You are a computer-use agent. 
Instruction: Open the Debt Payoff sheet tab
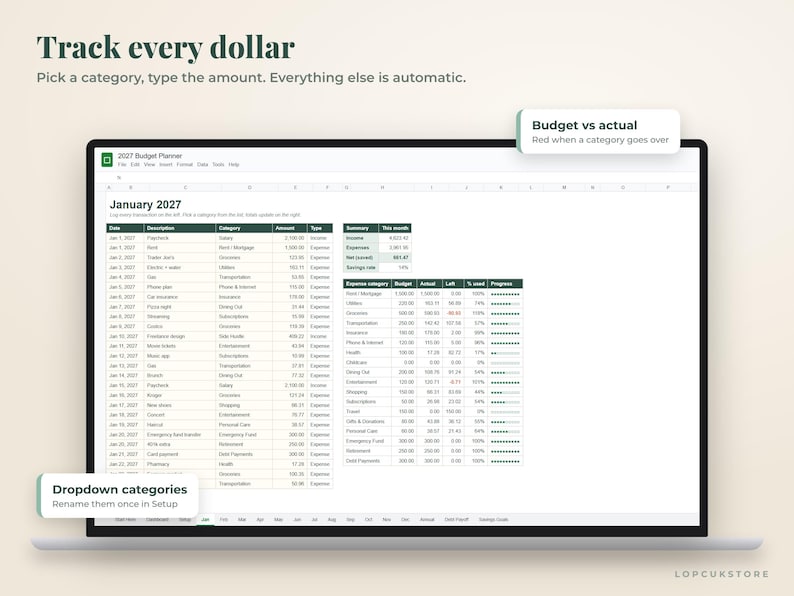[456, 520]
